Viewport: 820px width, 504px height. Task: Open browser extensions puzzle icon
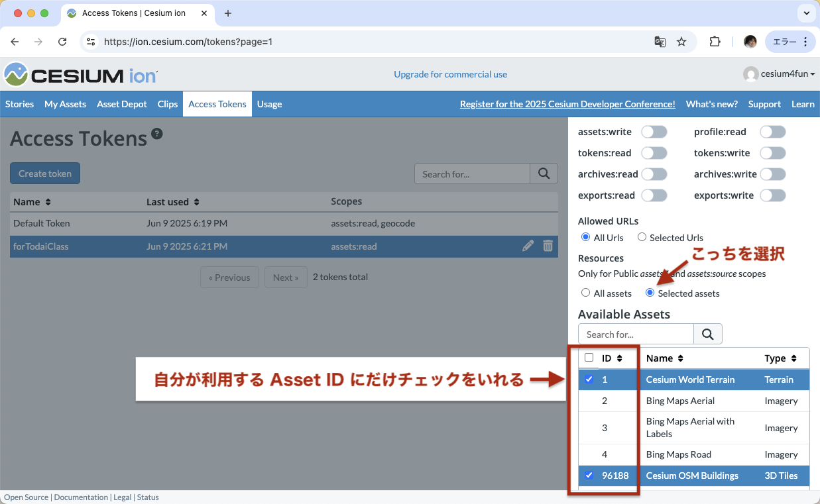[x=715, y=41]
